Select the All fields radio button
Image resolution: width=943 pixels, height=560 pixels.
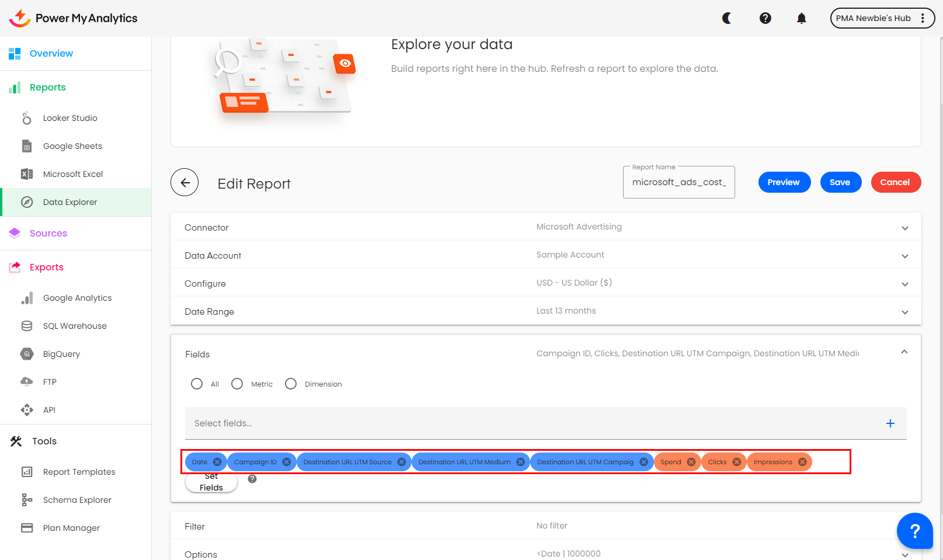(x=197, y=384)
